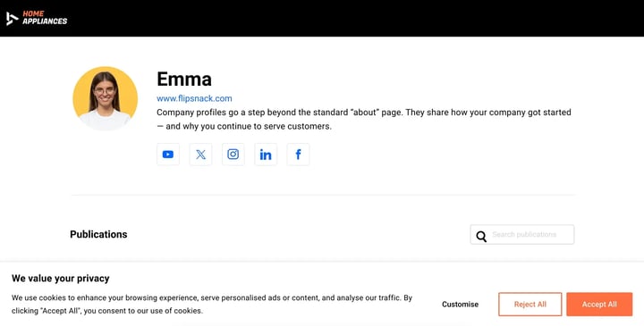Click the Reject All button

[x=530, y=305]
